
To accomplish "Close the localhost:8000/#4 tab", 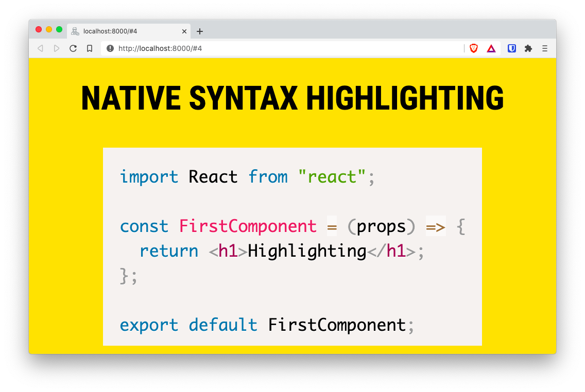I will [184, 31].
